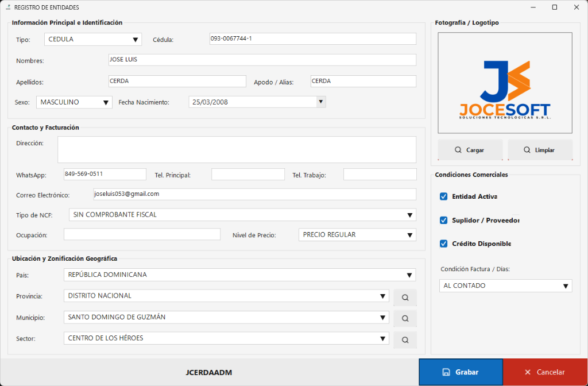Disable Crédito Disponible checkbox
588x386 pixels.
point(444,244)
